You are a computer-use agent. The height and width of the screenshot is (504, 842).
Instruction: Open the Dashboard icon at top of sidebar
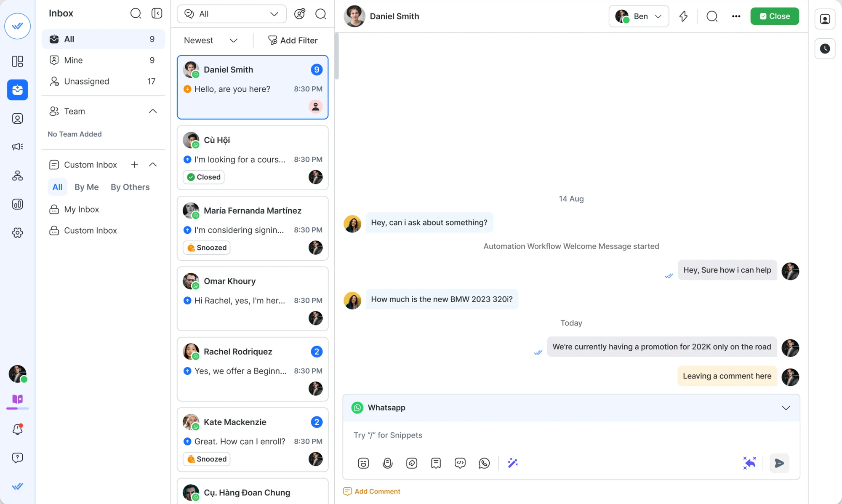(17, 61)
